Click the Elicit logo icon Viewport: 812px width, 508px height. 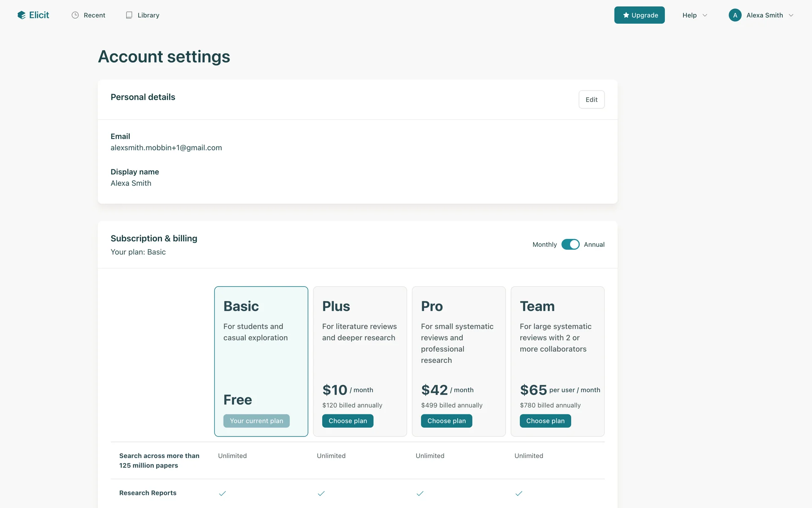click(22, 15)
